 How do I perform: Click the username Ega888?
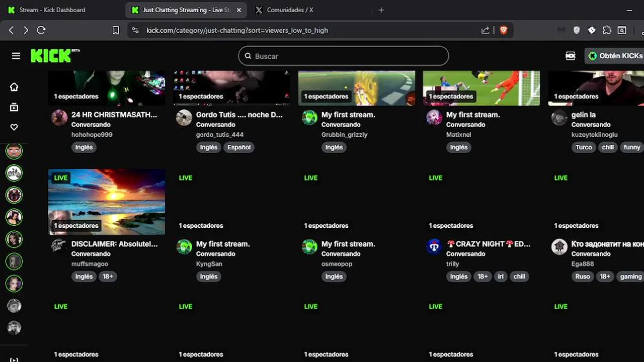tap(583, 264)
